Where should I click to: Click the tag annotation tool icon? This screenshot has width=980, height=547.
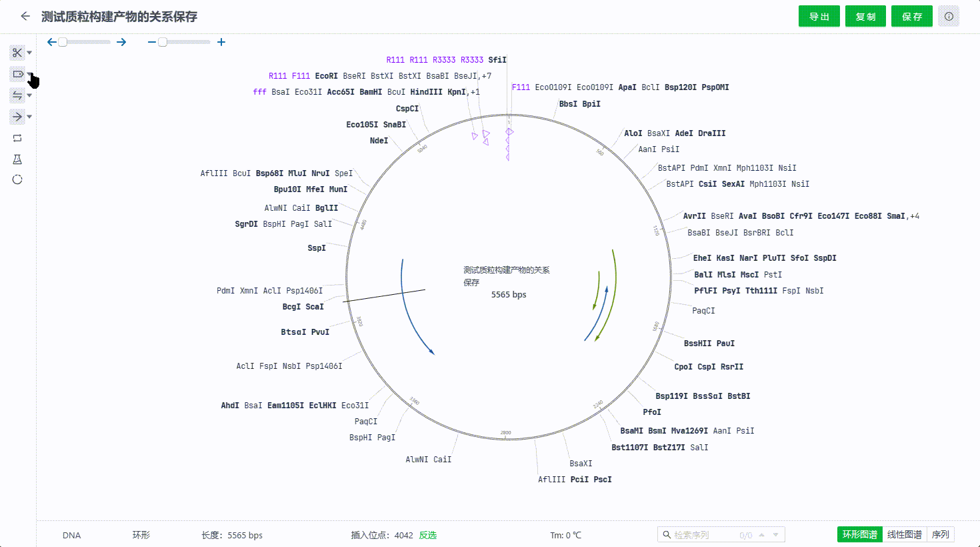17,74
